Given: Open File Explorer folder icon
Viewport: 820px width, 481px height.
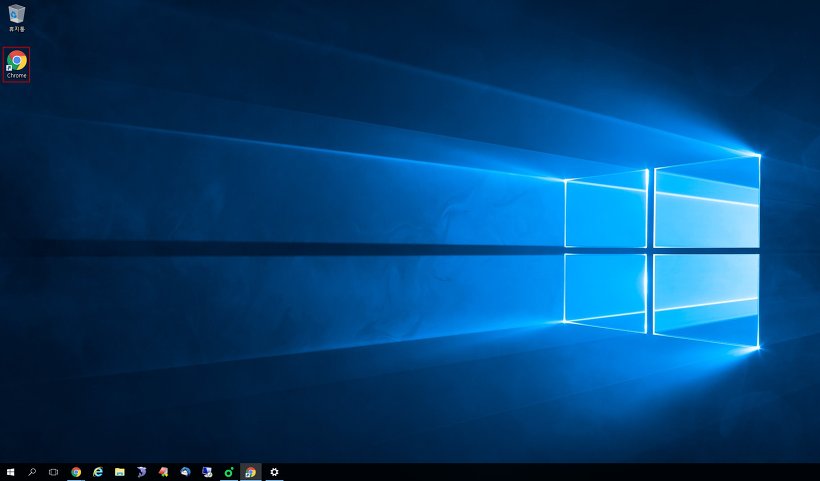Looking at the screenshot, I should (120, 472).
